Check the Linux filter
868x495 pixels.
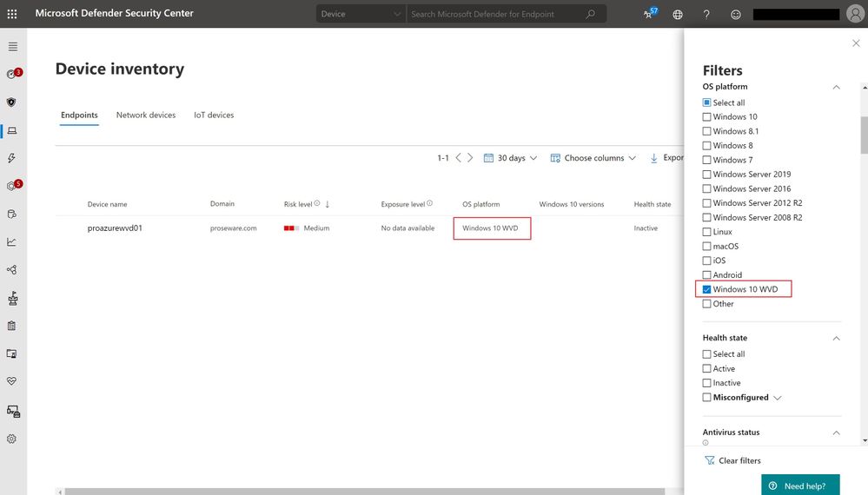coord(706,232)
